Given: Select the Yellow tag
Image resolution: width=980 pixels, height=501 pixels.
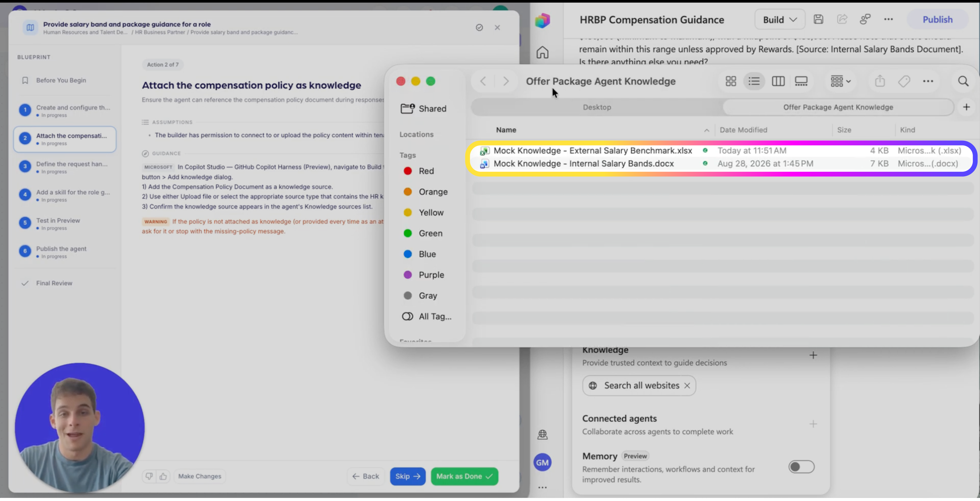Looking at the screenshot, I should pyautogui.click(x=424, y=212).
